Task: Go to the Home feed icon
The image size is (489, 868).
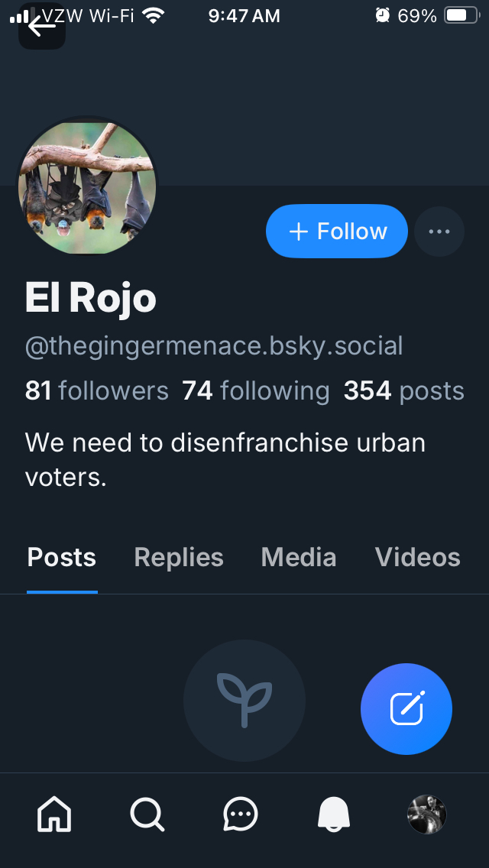Action: pyautogui.click(x=55, y=815)
